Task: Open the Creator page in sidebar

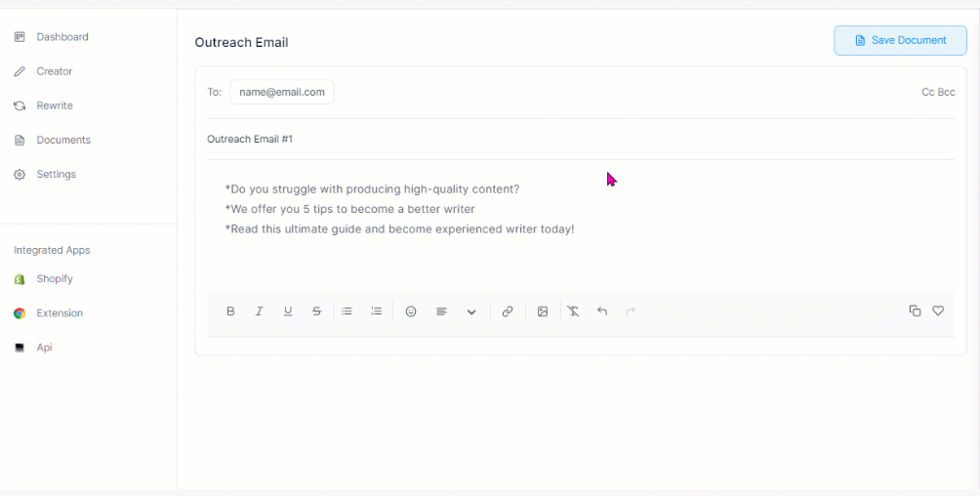Action: coord(55,71)
